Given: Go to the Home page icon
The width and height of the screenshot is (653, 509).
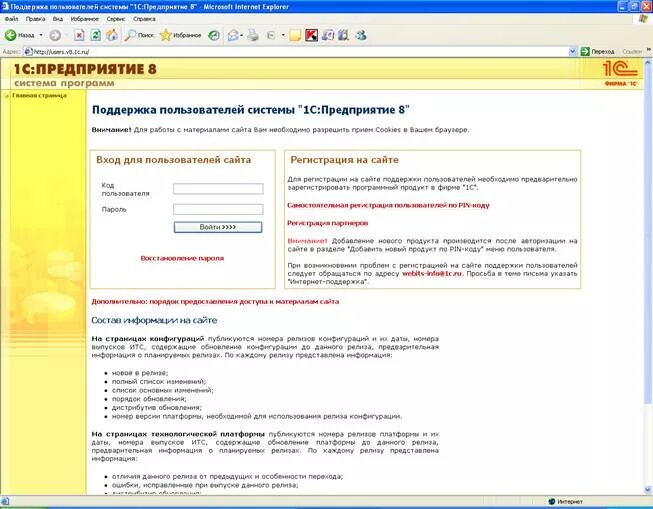Looking at the screenshot, I should tap(112, 35).
